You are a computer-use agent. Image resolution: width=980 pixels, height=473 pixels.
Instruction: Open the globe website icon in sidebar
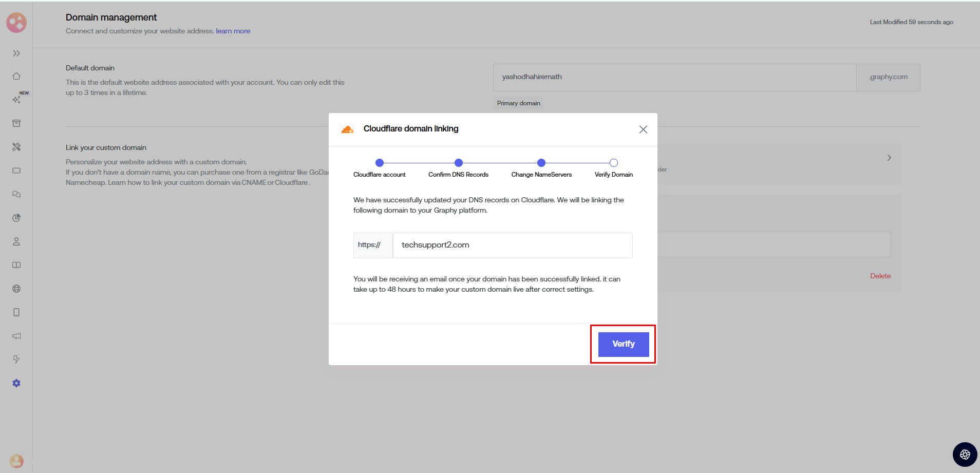[x=16, y=289]
